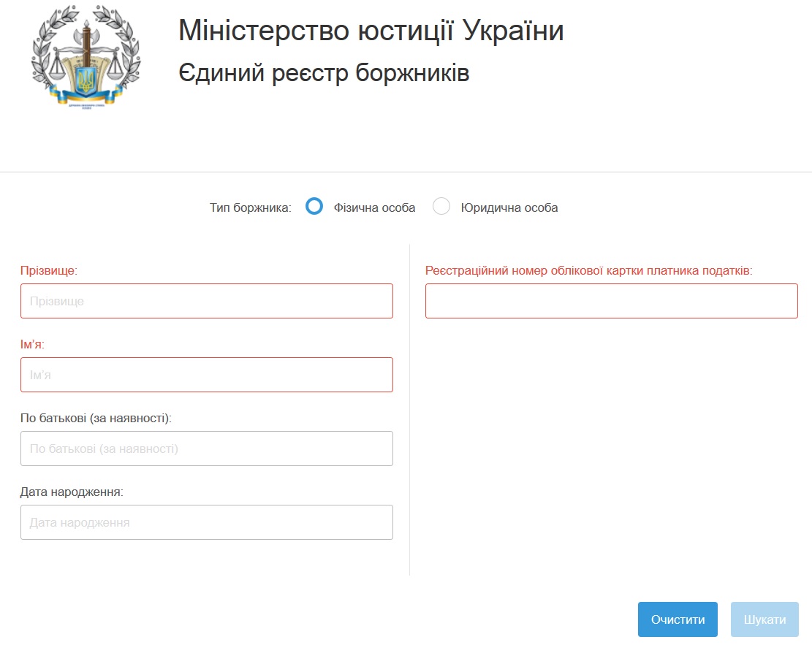
Task: Click the Тип боржника label
Action: pos(251,208)
